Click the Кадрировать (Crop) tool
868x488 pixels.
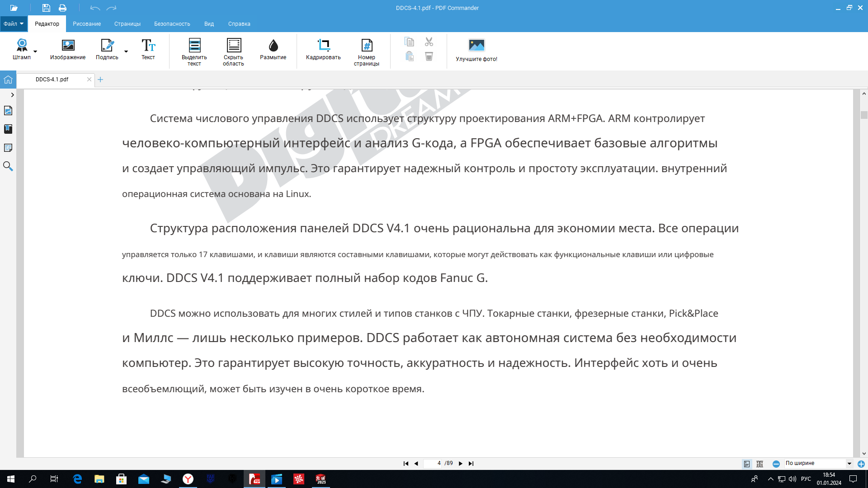point(323,49)
